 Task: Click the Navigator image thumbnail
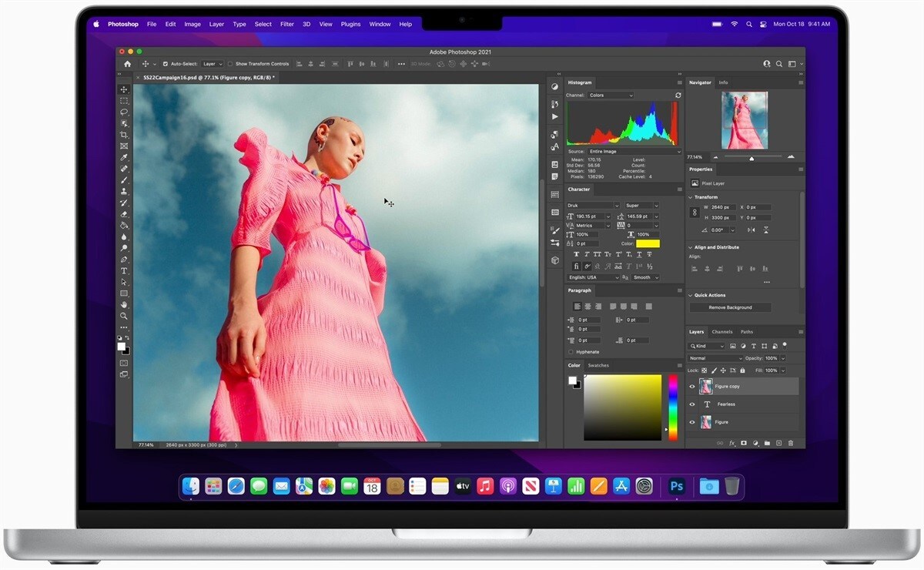744,120
